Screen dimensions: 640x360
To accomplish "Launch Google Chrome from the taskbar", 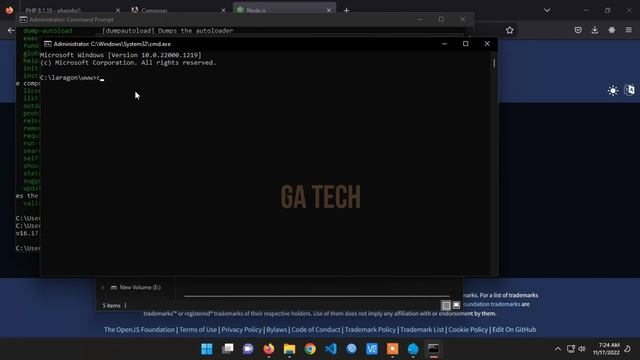I will click(x=310, y=349).
